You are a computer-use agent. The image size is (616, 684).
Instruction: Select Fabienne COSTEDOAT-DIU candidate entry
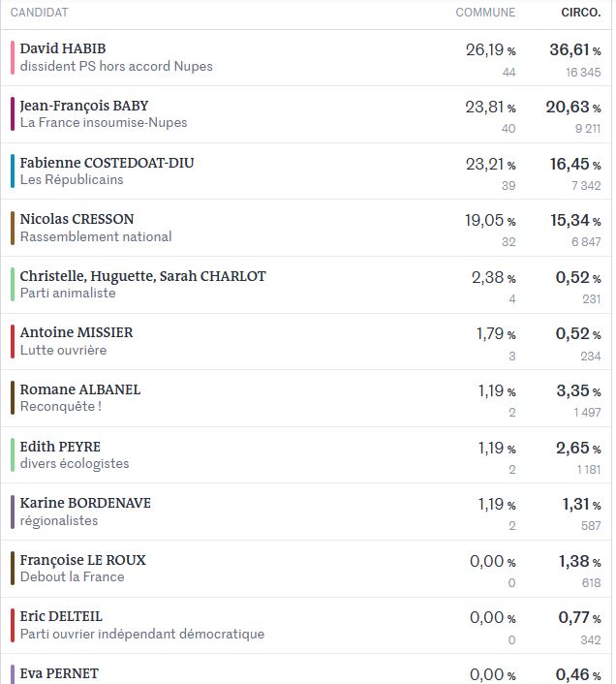pos(306,171)
